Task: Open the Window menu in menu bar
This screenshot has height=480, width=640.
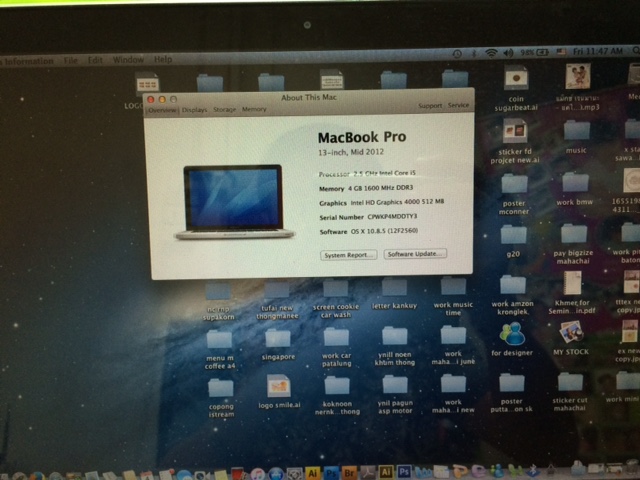Action: click(x=128, y=60)
